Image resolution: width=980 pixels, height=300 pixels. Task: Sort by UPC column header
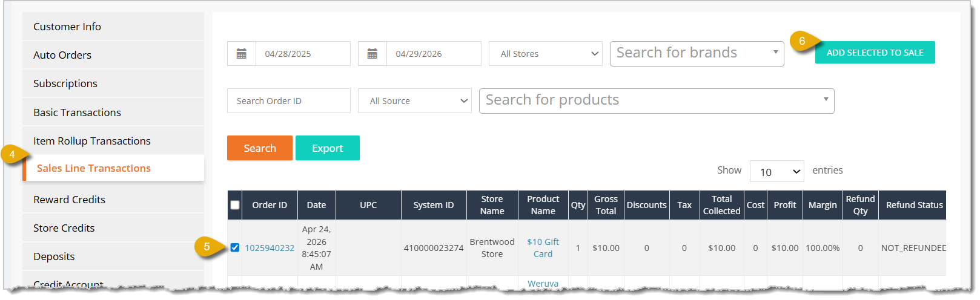click(x=369, y=205)
